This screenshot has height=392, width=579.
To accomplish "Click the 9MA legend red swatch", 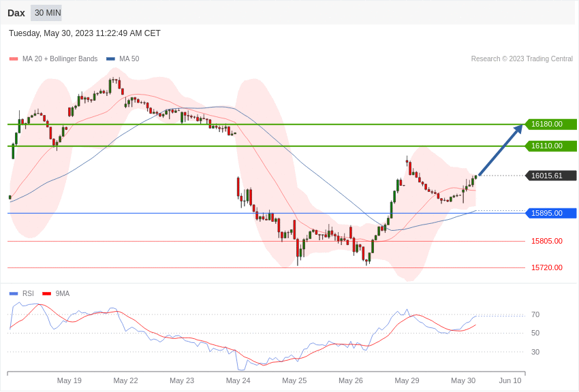I will point(47,293).
